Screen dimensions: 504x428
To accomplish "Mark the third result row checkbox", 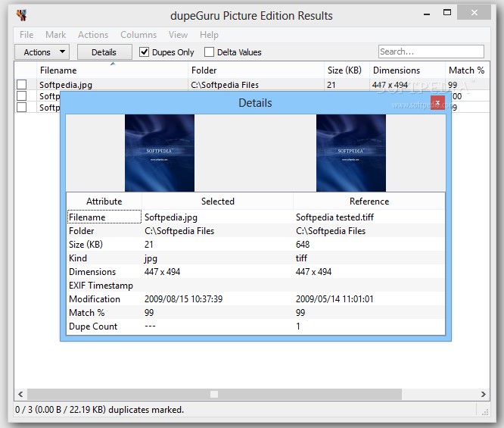I will coord(21,107).
